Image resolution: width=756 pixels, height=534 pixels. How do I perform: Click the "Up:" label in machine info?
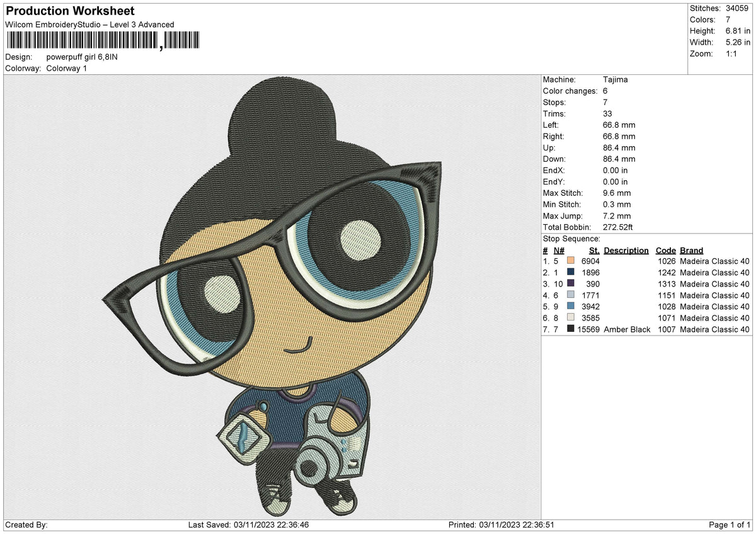coord(550,148)
